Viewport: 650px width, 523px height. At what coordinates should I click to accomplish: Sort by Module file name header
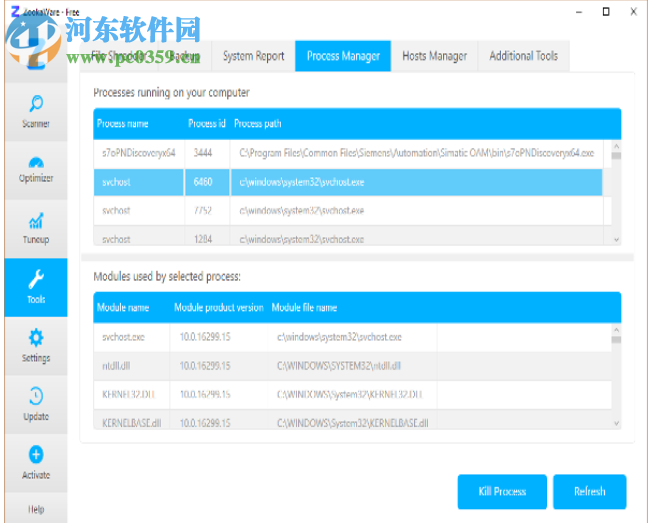click(x=304, y=308)
